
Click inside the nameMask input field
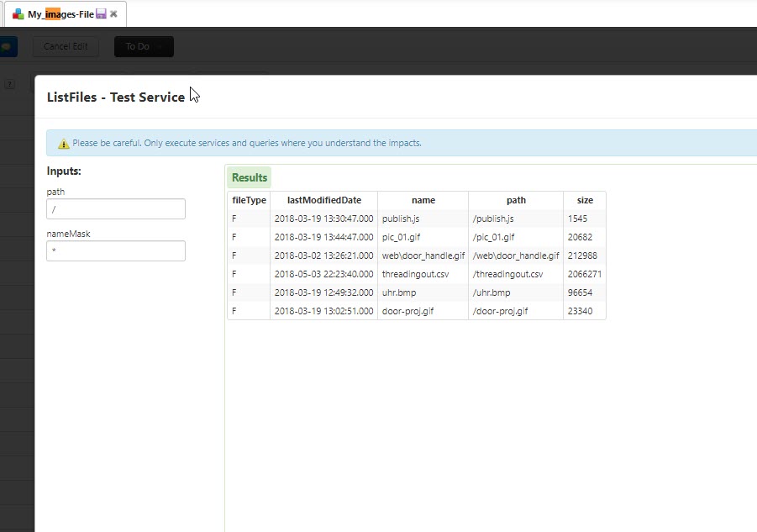115,250
